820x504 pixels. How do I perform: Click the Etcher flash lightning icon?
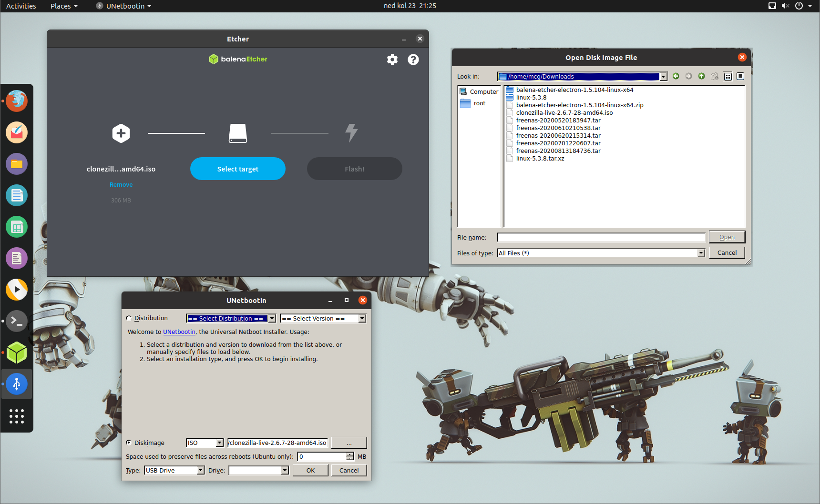(352, 133)
